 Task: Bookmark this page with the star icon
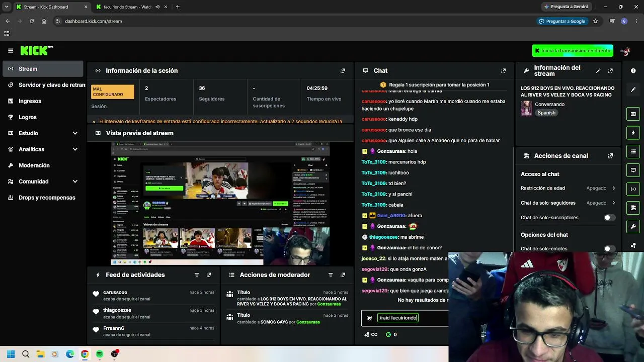click(595, 21)
